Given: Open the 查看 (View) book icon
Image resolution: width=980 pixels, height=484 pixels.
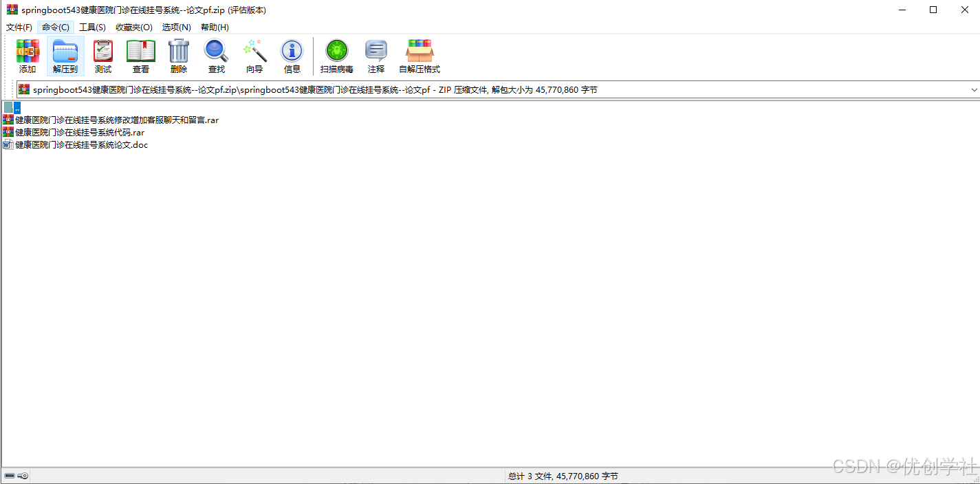Looking at the screenshot, I should tap(141, 56).
